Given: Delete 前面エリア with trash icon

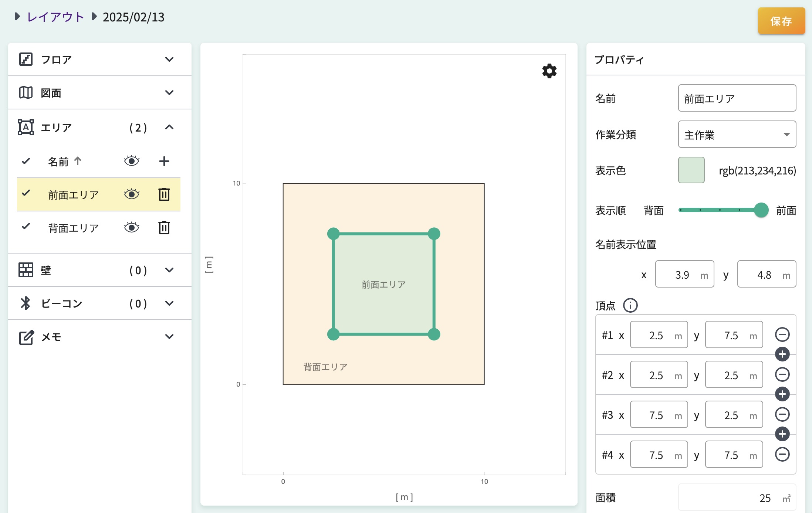Looking at the screenshot, I should [164, 194].
